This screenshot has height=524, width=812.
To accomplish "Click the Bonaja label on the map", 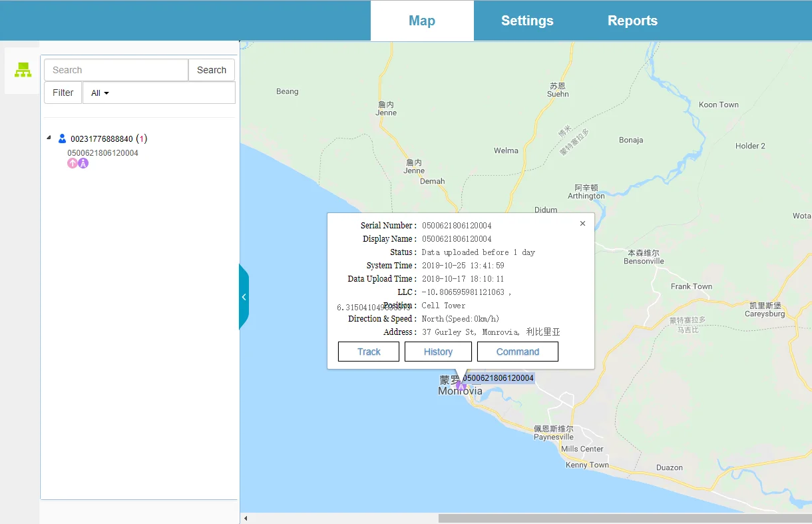I will coord(631,140).
